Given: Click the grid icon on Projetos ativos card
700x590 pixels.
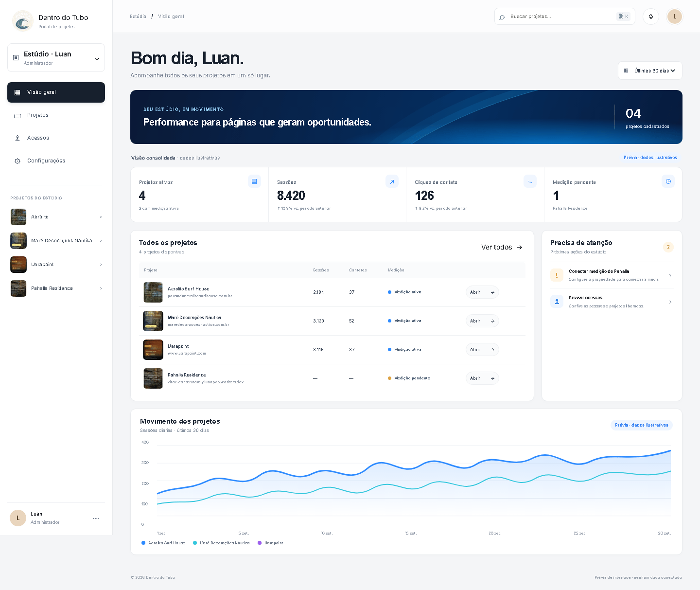Looking at the screenshot, I should pos(254,181).
